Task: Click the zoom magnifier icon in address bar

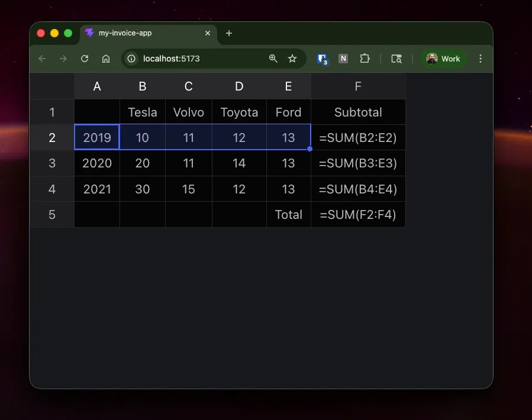Action: tap(273, 59)
